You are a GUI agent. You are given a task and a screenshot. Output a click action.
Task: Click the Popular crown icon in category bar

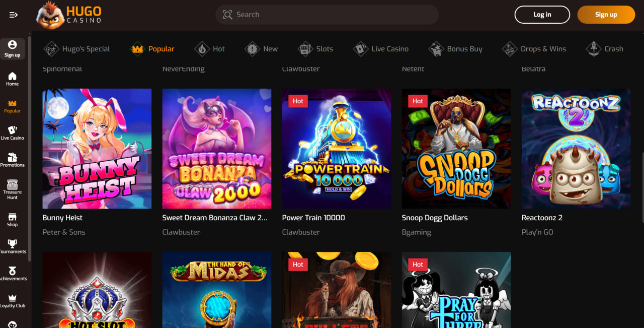click(137, 49)
